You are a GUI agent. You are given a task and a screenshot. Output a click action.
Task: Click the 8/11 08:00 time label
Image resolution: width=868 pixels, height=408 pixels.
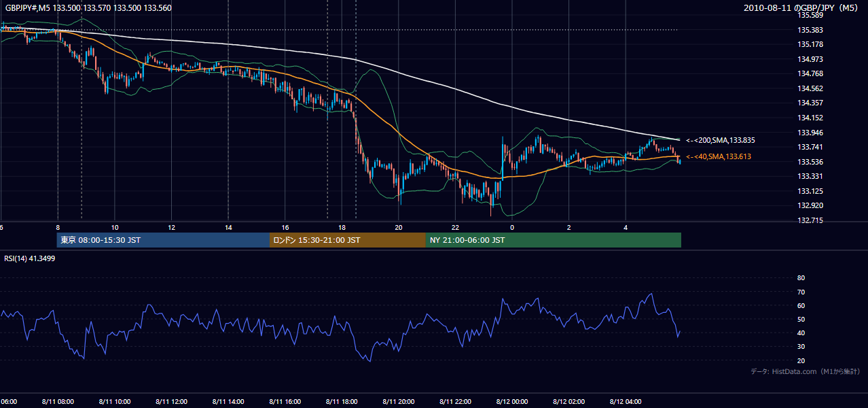click(58, 401)
